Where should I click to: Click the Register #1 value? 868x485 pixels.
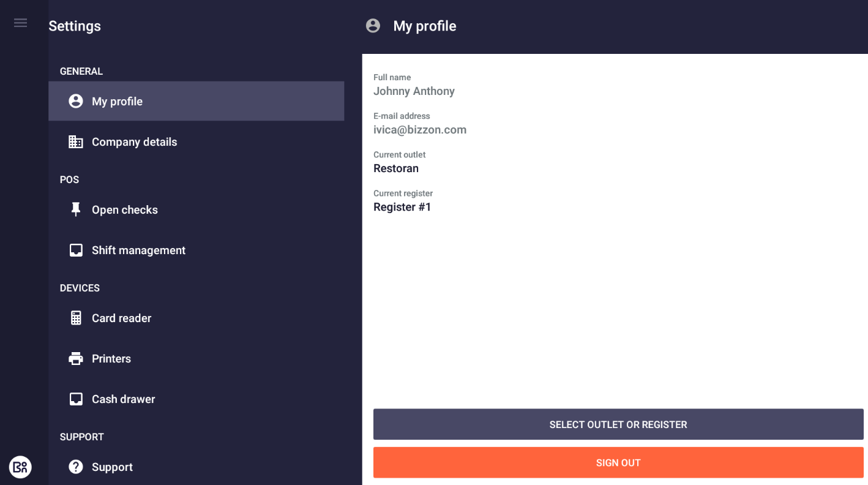(402, 207)
